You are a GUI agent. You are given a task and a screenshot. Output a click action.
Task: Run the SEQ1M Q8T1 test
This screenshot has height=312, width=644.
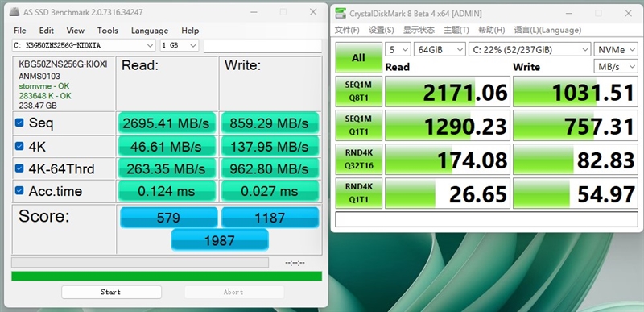coord(358,91)
